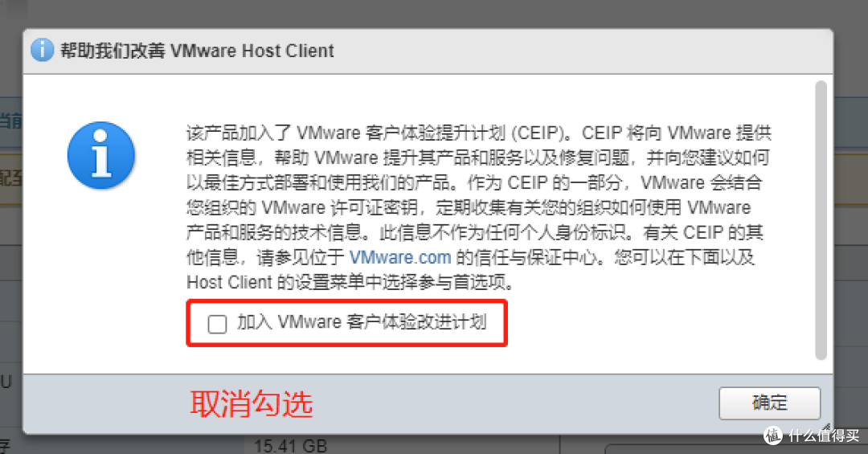The width and height of the screenshot is (868, 454).
Task: Click the partially hidden 配置 banner at left
Action: 10,178
